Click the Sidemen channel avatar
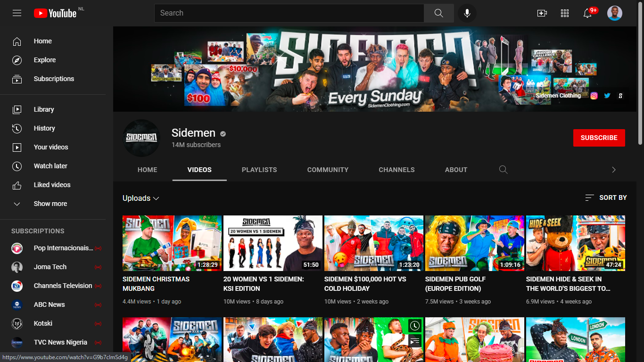 141,138
